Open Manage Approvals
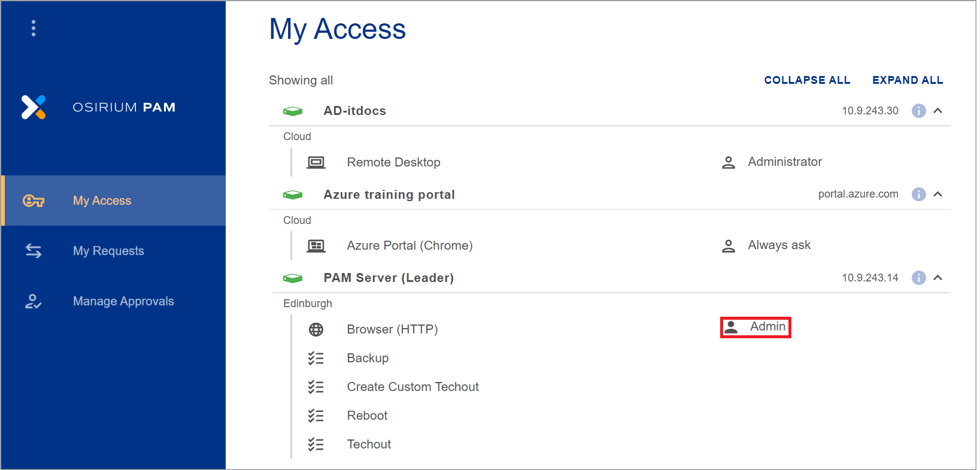Screen dimensions: 980x470 [123, 301]
